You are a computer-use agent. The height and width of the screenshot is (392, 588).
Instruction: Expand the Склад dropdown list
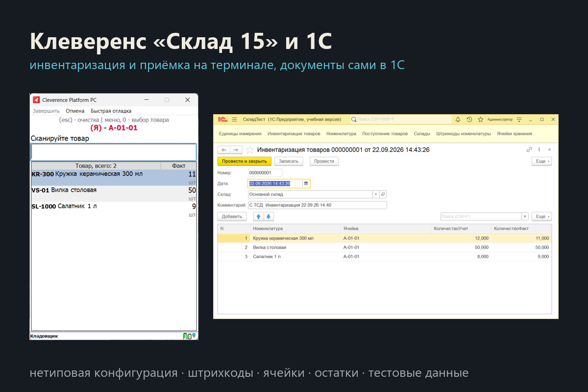(x=376, y=195)
